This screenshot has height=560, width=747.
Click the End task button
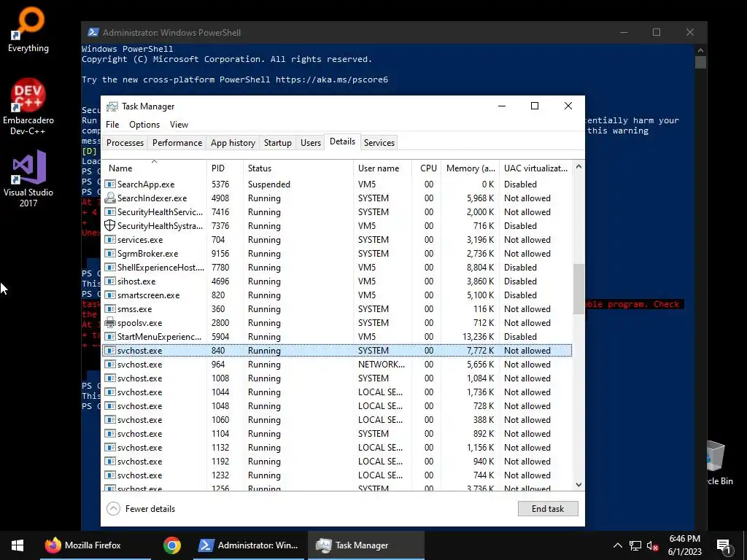[x=548, y=508]
